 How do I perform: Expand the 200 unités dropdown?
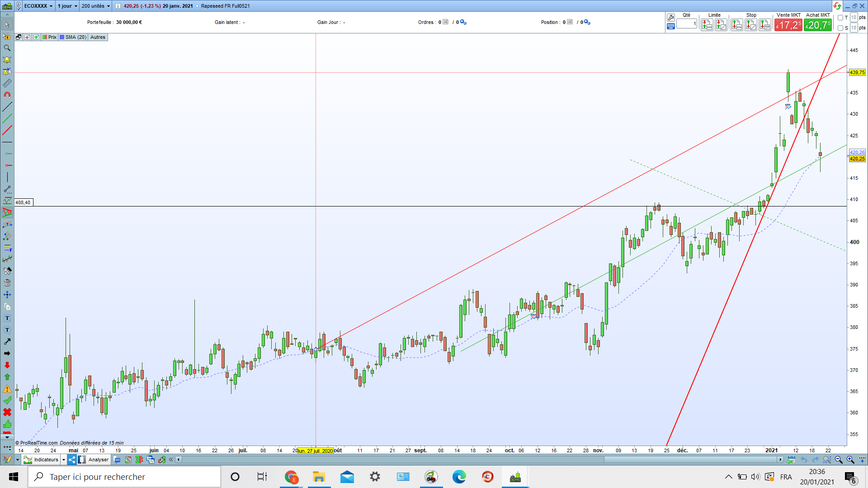tap(95, 6)
